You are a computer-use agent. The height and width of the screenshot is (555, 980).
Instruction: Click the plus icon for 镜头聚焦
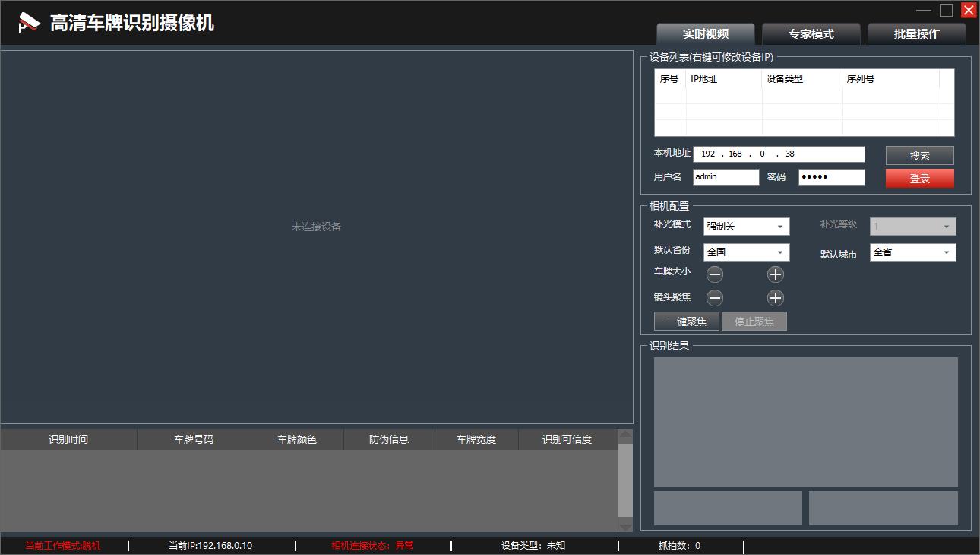click(775, 298)
